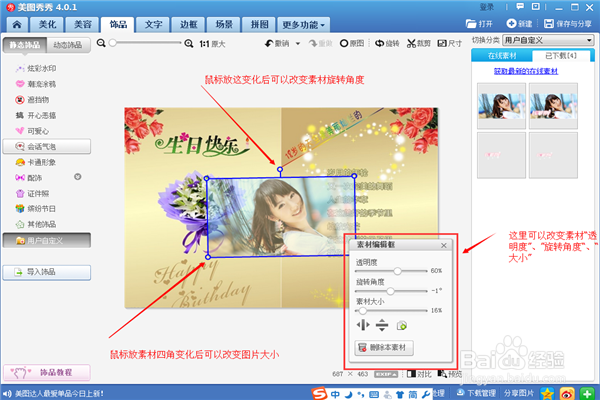Image resolution: width=600 pixels, height=400 pixels.
Task: Zoom out with the minus magnifier
Action: [101, 43]
